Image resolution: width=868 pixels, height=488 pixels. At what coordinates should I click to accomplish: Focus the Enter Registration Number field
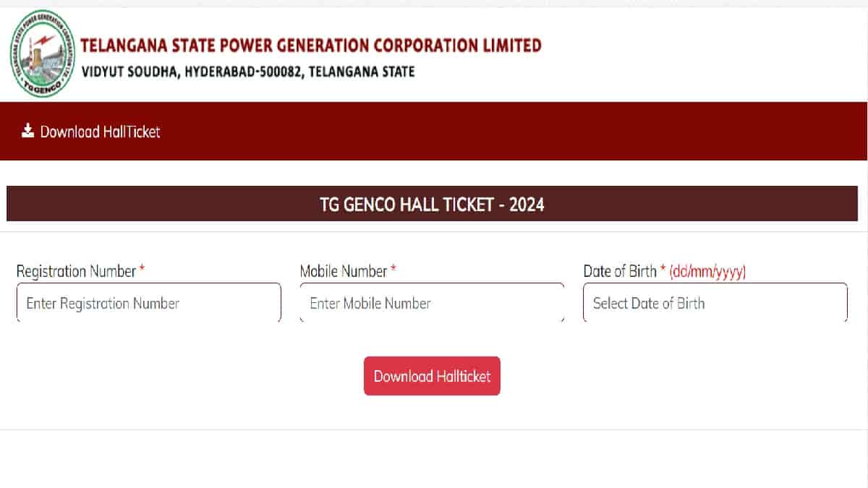pos(148,303)
